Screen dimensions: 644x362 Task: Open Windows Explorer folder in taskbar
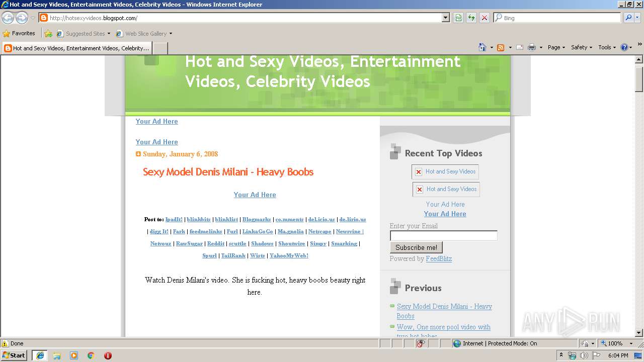click(57, 355)
